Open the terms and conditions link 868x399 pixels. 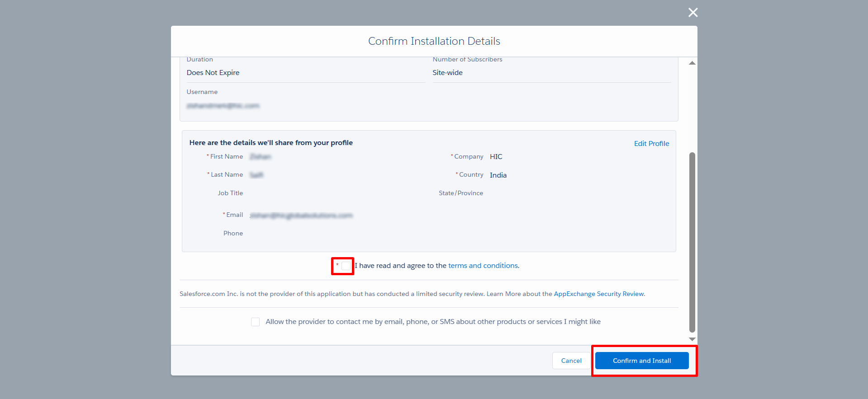tap(483, 266)
